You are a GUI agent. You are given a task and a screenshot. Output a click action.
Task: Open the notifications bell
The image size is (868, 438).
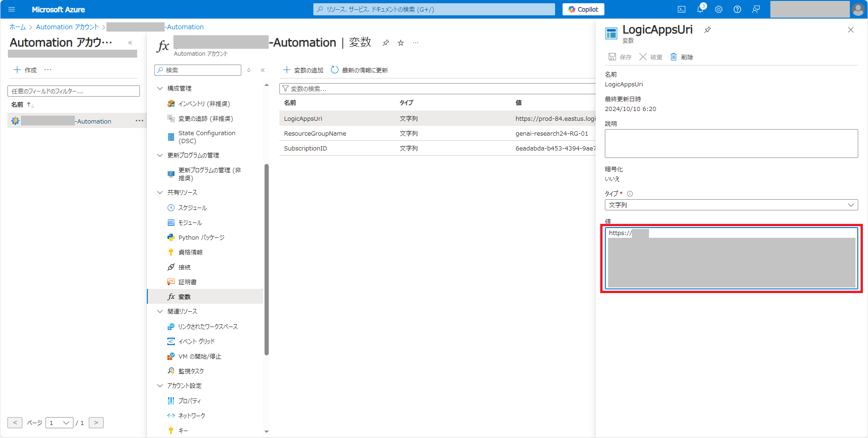[700, 9]
